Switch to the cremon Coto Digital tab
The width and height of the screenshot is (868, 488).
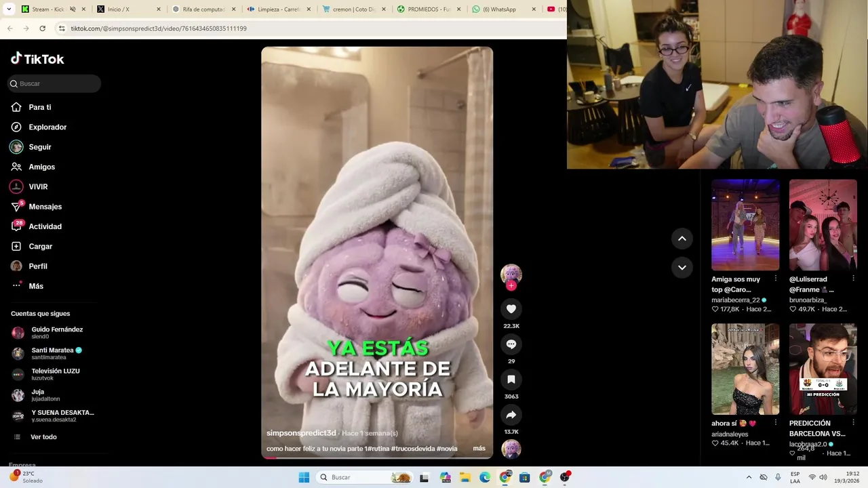(353, 9)
